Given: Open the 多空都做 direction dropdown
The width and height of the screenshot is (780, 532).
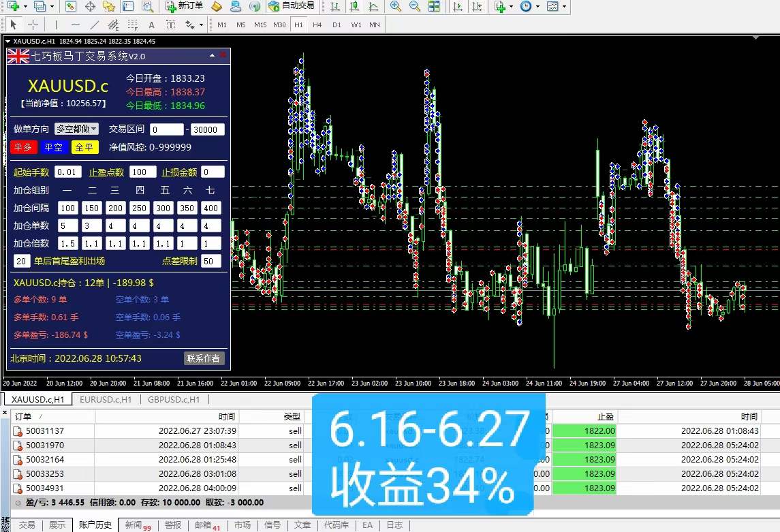Looking at the screenshot, I should [76, 129].
